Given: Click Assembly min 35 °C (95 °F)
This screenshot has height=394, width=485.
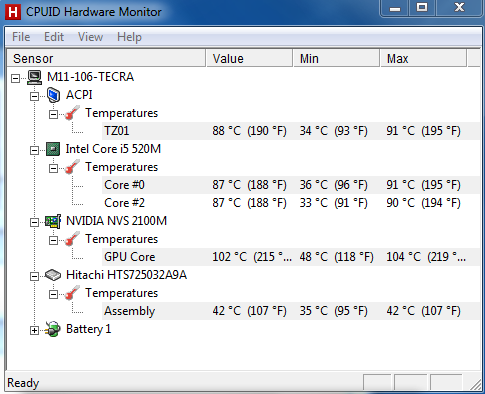Looking at the screenshot, I should pos(333,311).
